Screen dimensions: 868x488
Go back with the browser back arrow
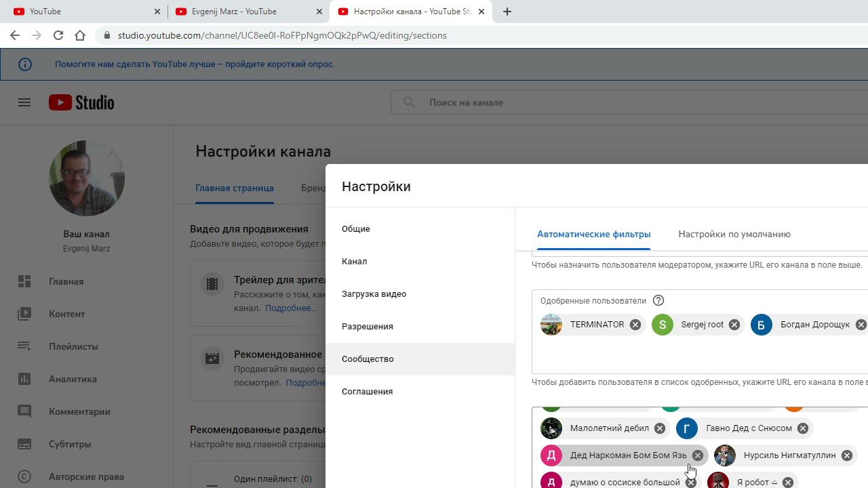pyautogui.click(x=15, y=35)
